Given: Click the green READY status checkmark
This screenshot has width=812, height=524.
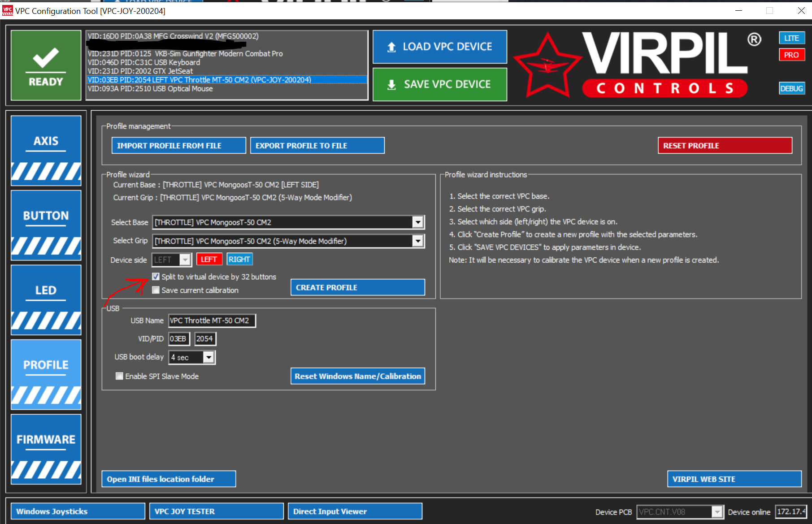Looking at the screenshot, I should pyautogui.click(x=46, y=65).
